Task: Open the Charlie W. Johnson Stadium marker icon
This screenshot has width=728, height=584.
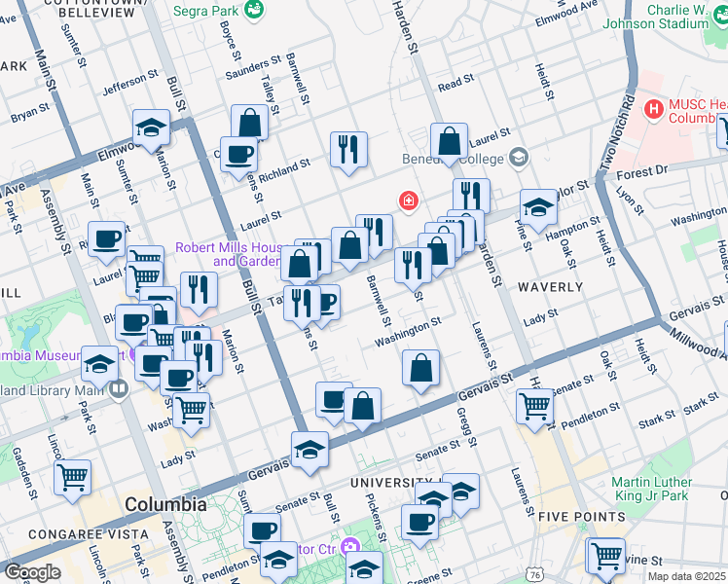Action: (719, 18)
